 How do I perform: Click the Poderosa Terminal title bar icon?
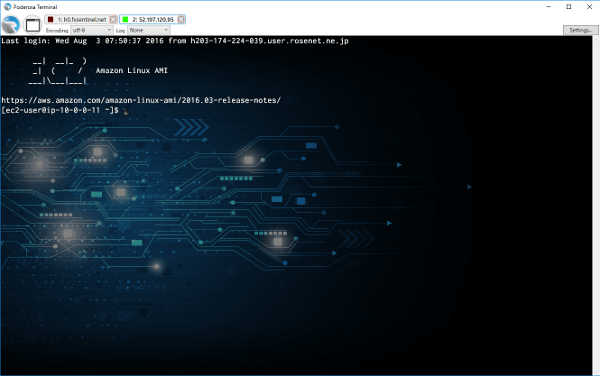[x=7, y=7]
